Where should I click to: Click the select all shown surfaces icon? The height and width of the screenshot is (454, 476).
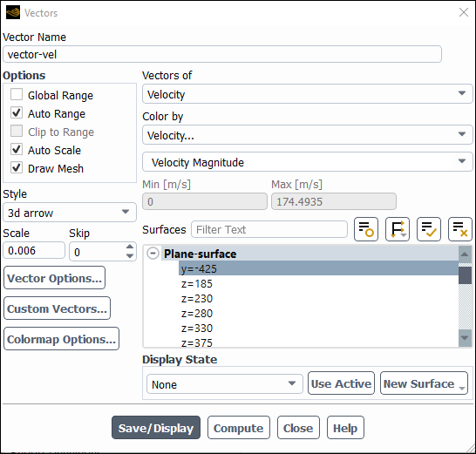(429, 229)
